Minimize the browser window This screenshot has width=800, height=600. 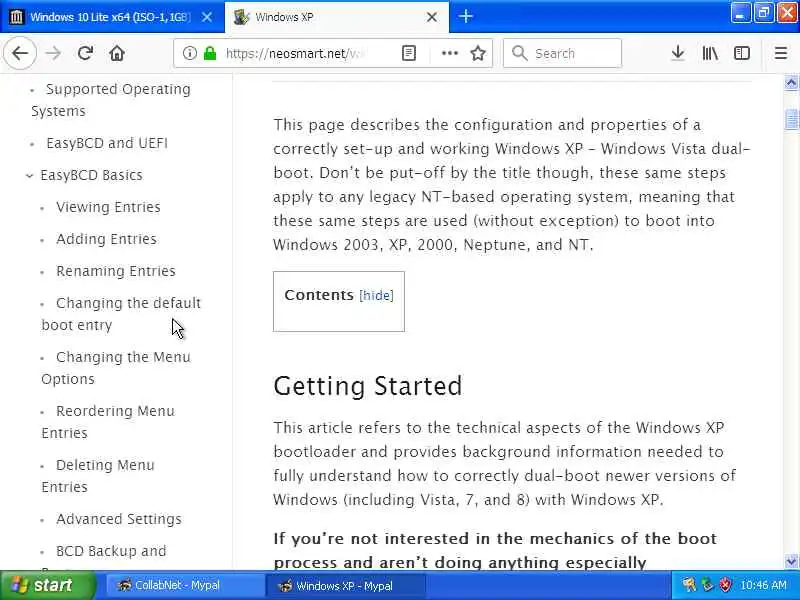click(740, 13)
